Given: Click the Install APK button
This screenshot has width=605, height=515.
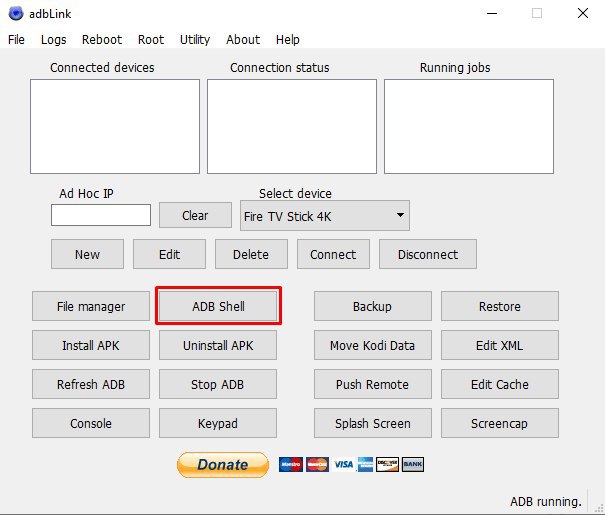Looking at the screenshot, I should point(91,345).
